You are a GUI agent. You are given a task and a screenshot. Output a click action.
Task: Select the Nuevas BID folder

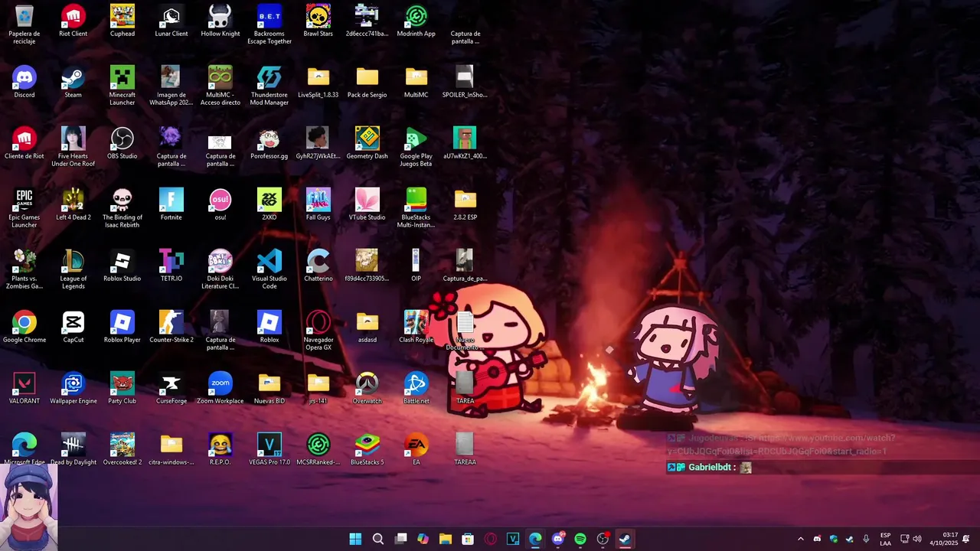point(269,388)
